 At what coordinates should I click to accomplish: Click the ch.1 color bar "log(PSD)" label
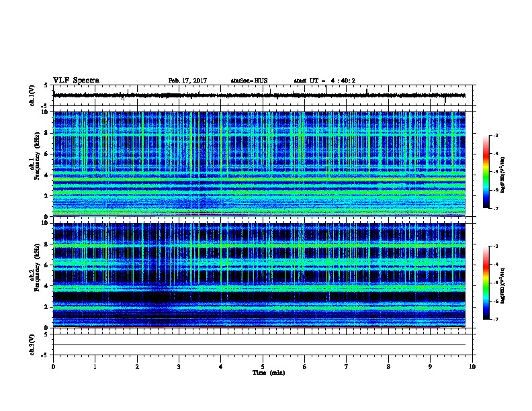[x=502, y=175]
